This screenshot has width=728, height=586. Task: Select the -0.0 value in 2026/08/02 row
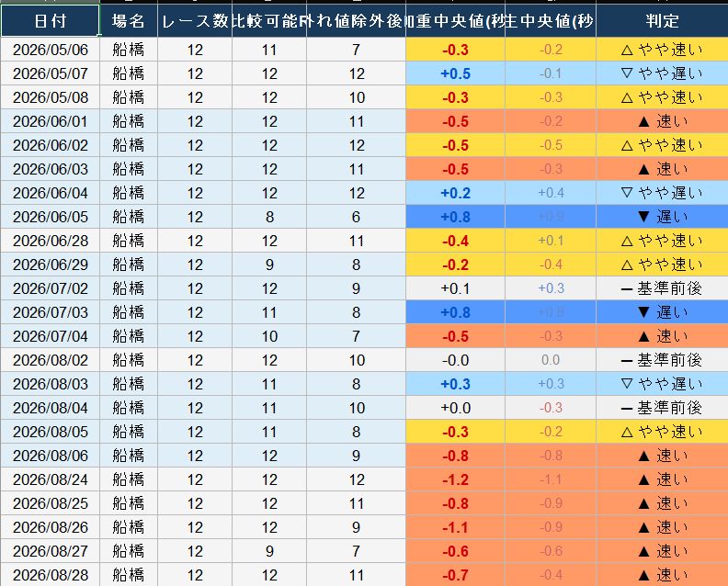(x=455, y=360)
